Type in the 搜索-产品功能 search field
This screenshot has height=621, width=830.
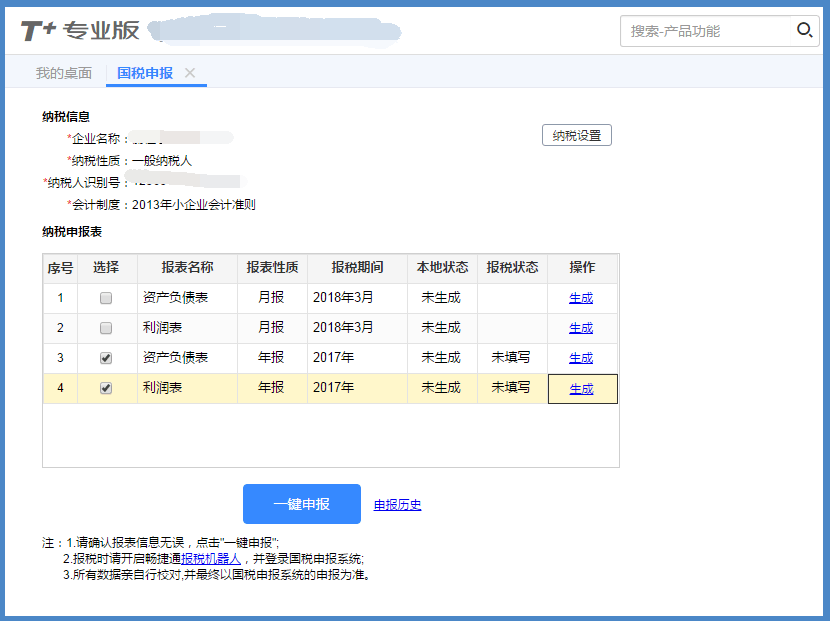[x=706, y=31]
